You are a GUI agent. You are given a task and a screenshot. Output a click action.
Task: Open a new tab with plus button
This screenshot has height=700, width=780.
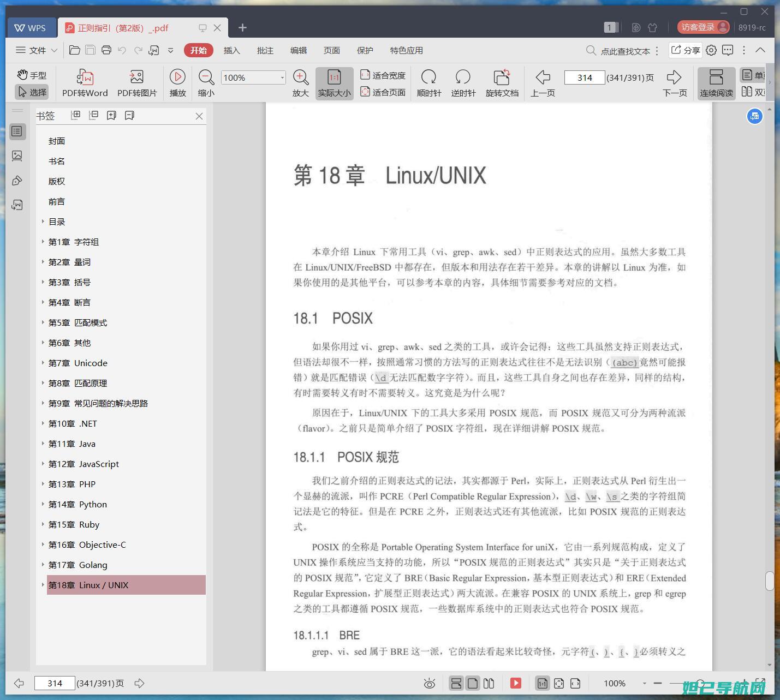point(242,27)
